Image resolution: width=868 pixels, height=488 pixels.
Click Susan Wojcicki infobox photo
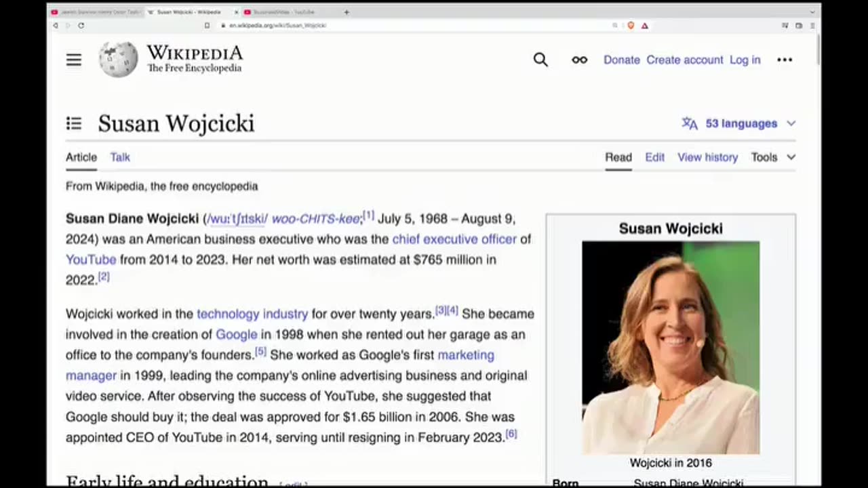click(671, 347)
